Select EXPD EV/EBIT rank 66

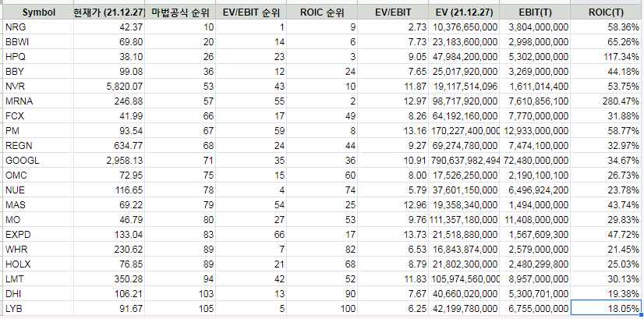point(251,234)
